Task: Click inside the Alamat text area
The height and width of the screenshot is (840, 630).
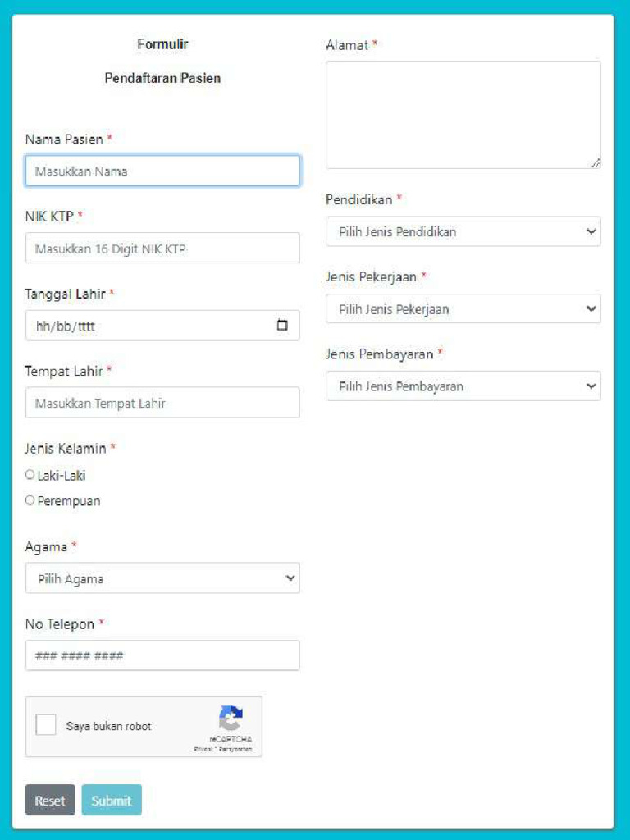Action: point(463,115)
